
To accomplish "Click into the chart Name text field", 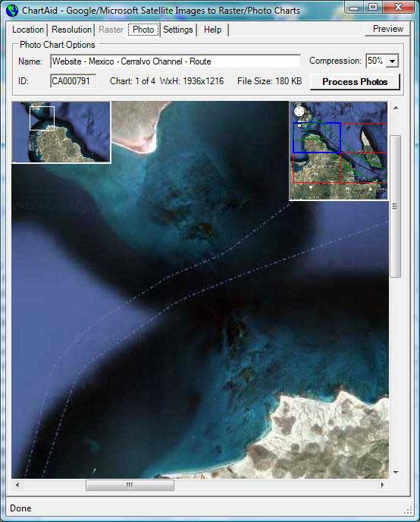I will tap(175, 61).
